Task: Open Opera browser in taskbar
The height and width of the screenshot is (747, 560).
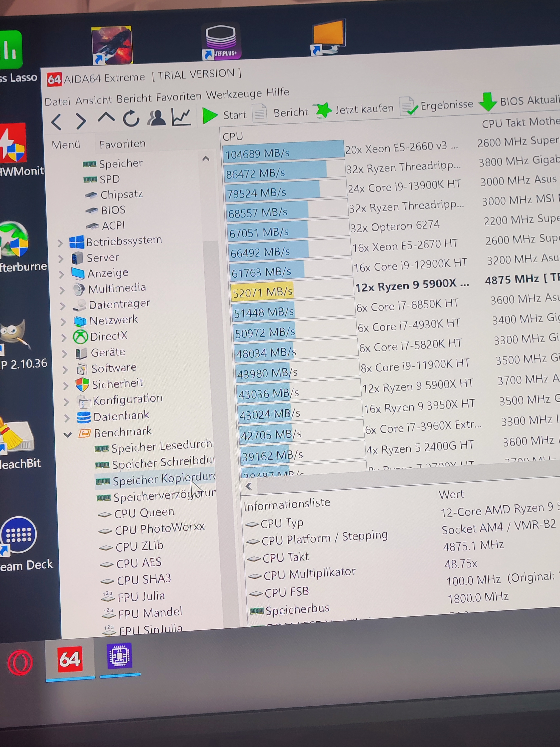Action: (x=20, y=662)
